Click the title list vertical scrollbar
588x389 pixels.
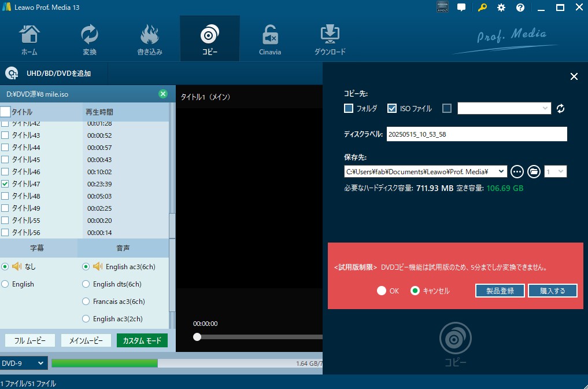172,225
